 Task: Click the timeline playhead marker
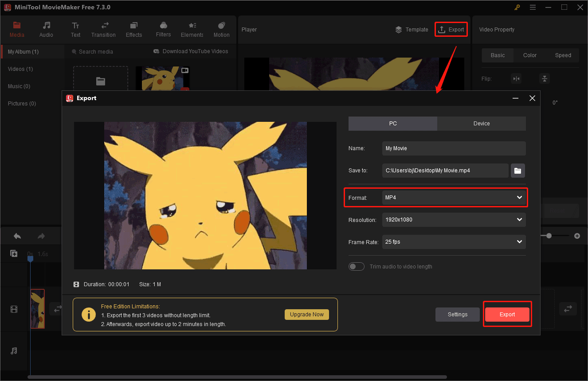point(30,258)
